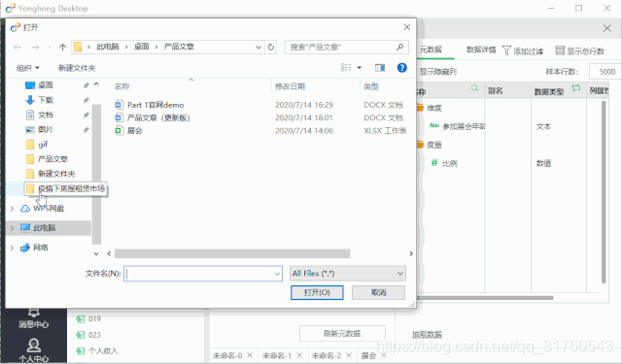Open 产品文章 folder in sidebar
The width and height of the screenshot is (622, 364).
click(52, 159)
